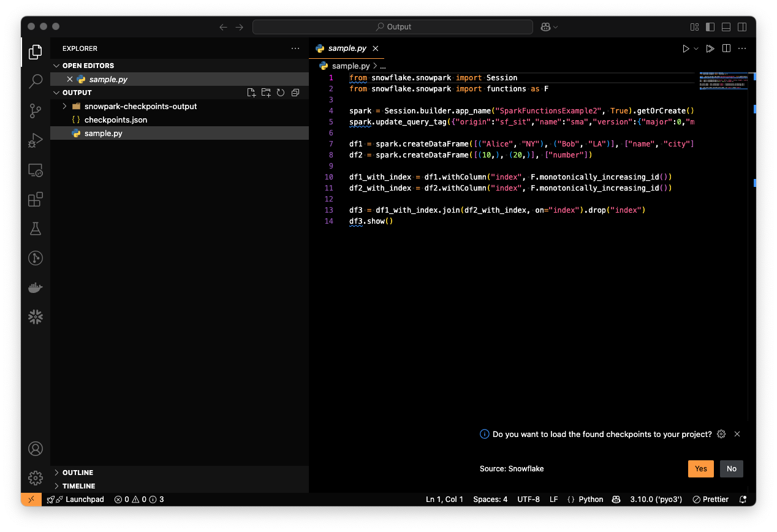Select the sample.py editor tab

(347, 48)
